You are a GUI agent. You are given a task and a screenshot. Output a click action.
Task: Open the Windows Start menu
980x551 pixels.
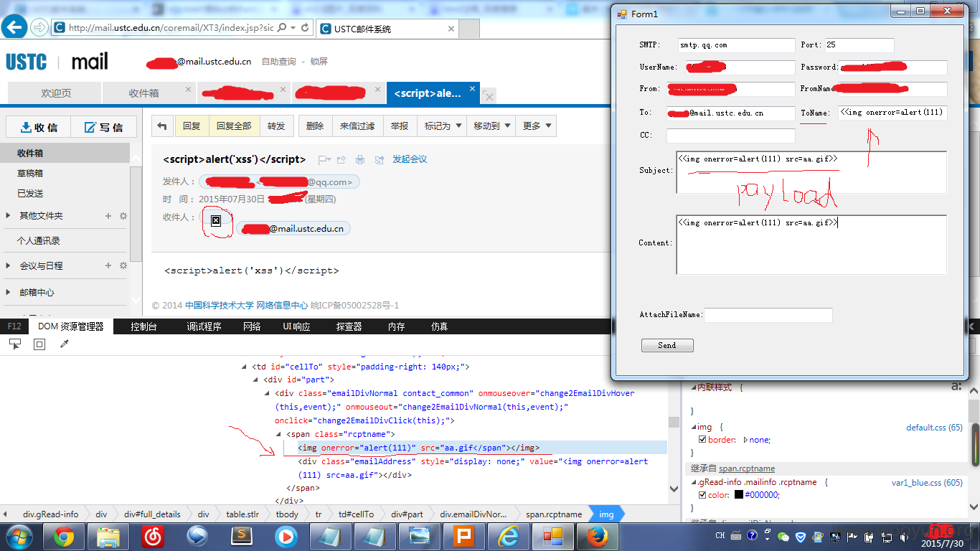pos(19,537)
